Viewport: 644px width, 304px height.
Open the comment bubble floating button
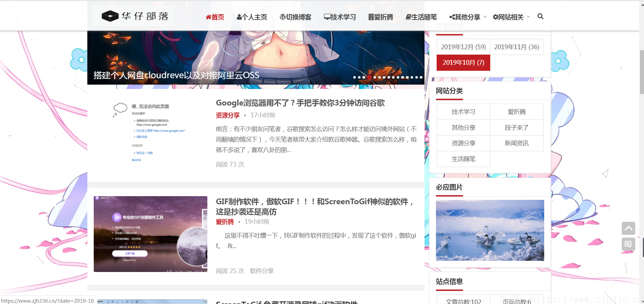pyautogui.click(x=628, y=244)
